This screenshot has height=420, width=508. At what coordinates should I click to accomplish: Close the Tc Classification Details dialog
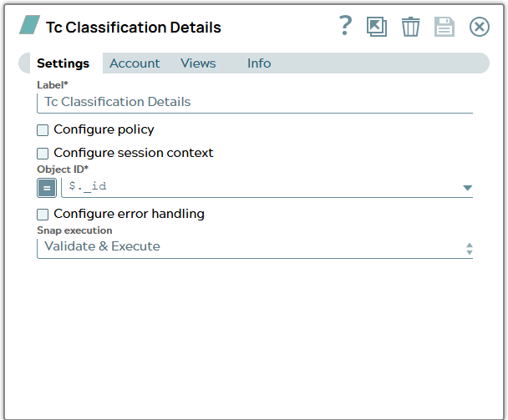[x=479, y=27]
